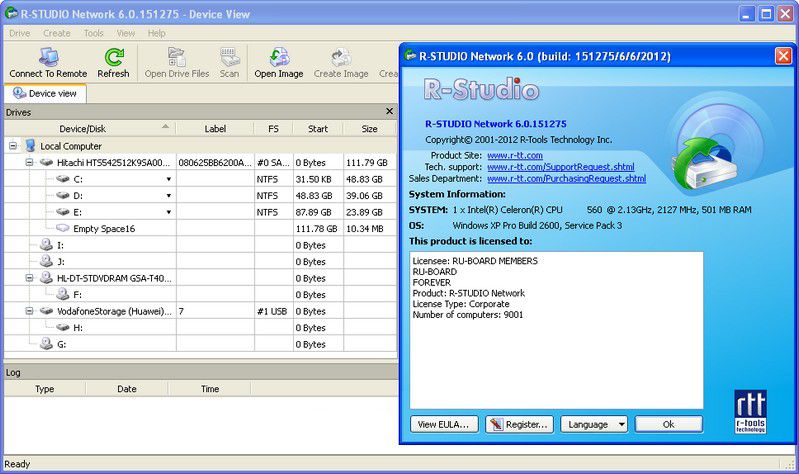Collapse the Local Computer tree node
This screenshot has width=799, height=474.
pyautogui.click(x=13, y=146)
